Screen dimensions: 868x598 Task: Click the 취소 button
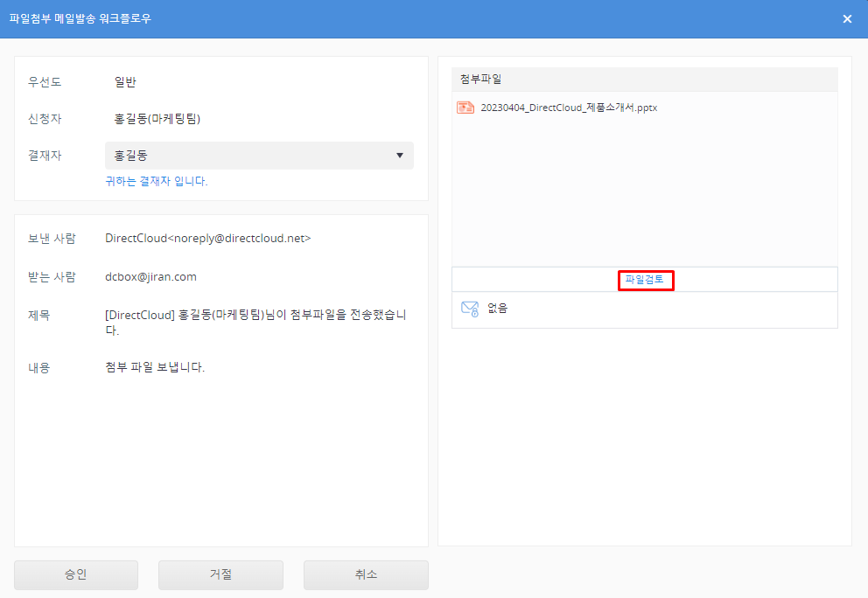point(366,574)
